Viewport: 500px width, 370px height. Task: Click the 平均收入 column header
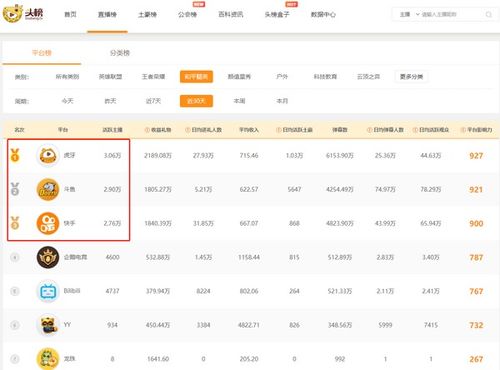tap(249, 130)
